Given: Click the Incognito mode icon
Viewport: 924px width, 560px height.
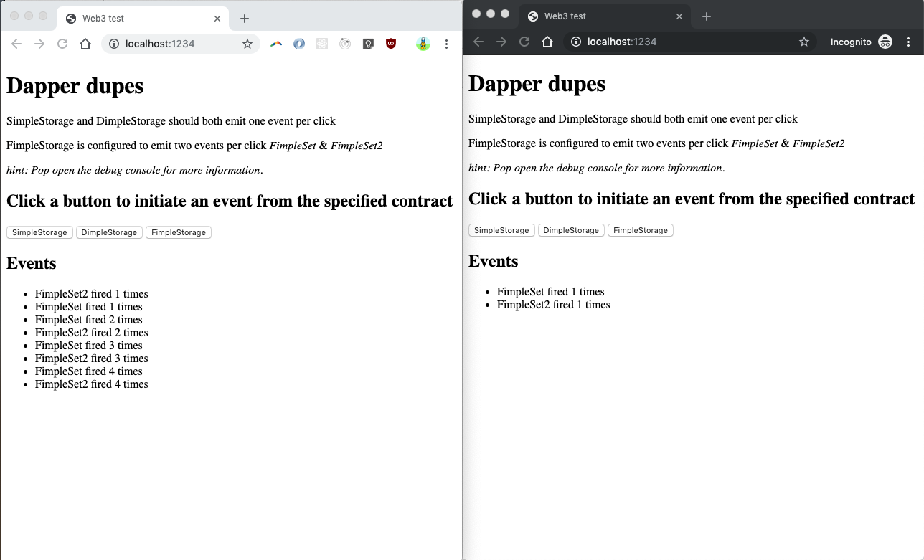Looking at the screenshot, I should [885, 42].
